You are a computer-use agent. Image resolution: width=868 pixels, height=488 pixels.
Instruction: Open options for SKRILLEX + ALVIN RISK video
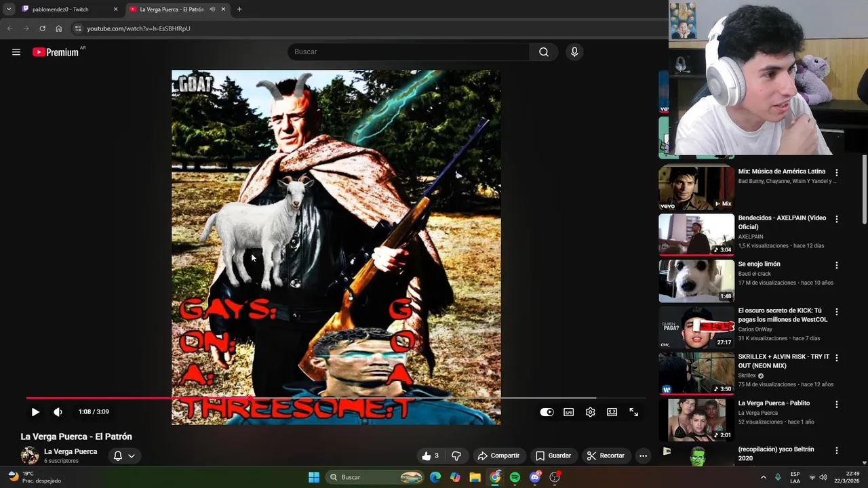click(x=837, y=359)
